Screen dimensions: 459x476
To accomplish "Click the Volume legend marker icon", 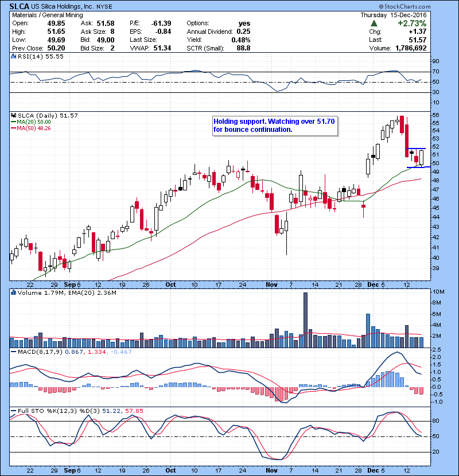I will tap(14, 293).
